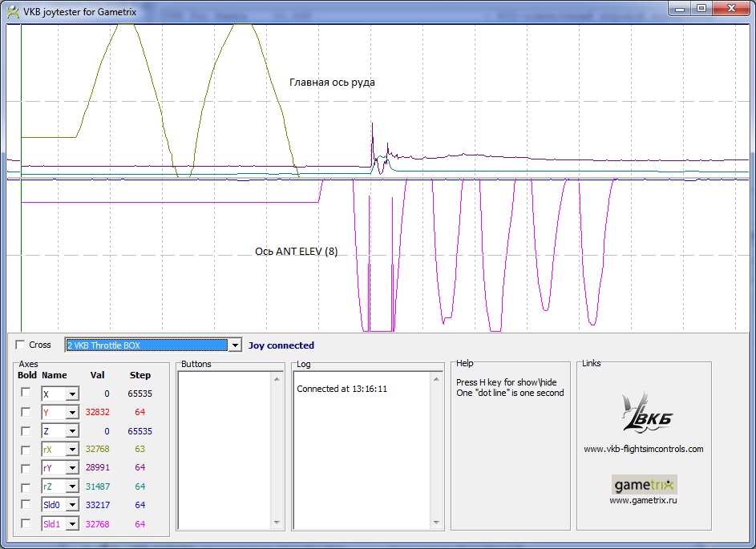Check Bold for the rY axis
The image size is (756, 549).
click(26, 467)
